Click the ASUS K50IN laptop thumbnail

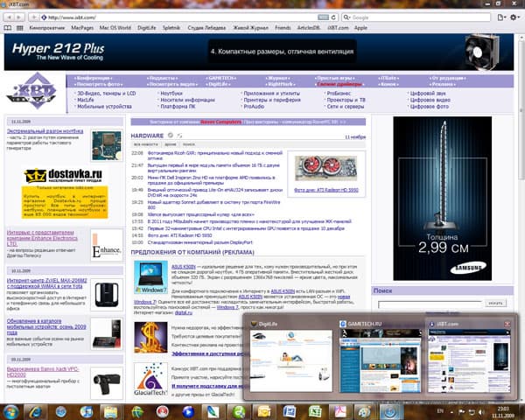point(150,277)
